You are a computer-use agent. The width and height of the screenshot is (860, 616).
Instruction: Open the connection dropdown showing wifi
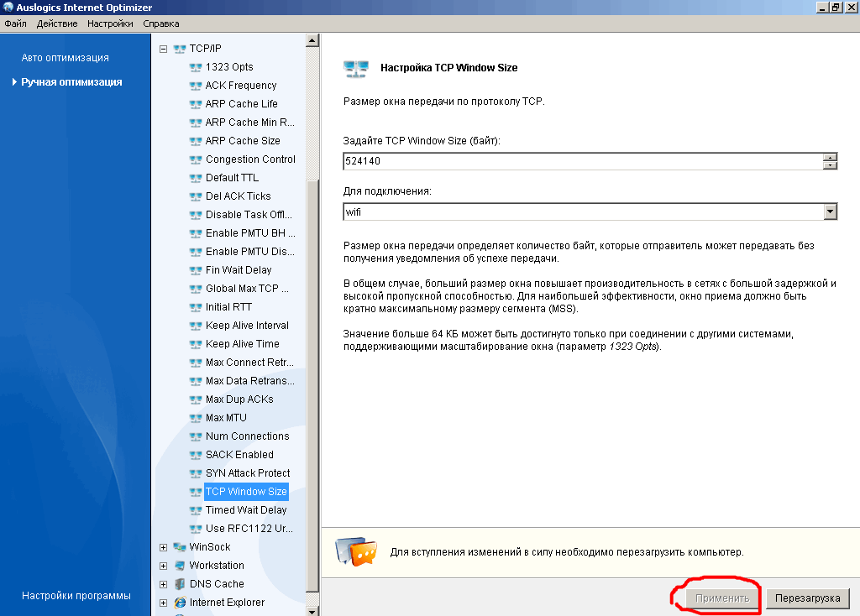831,212
